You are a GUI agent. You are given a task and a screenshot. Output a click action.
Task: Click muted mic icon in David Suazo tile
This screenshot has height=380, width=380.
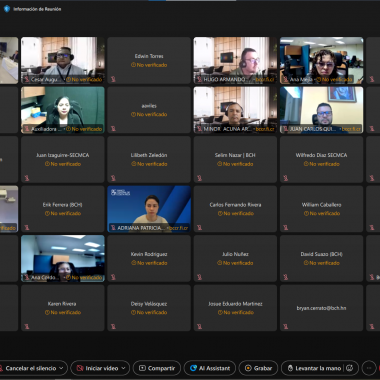pos(286,277)
